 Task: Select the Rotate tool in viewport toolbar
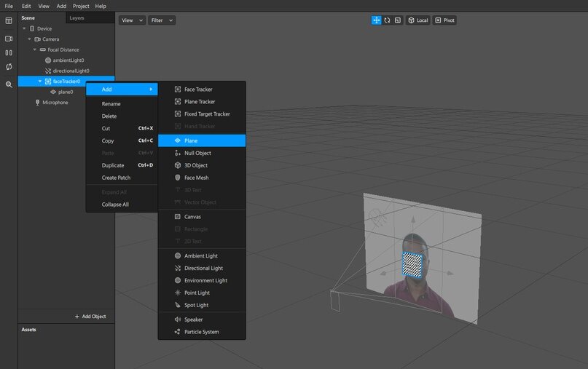click(387, 20)
